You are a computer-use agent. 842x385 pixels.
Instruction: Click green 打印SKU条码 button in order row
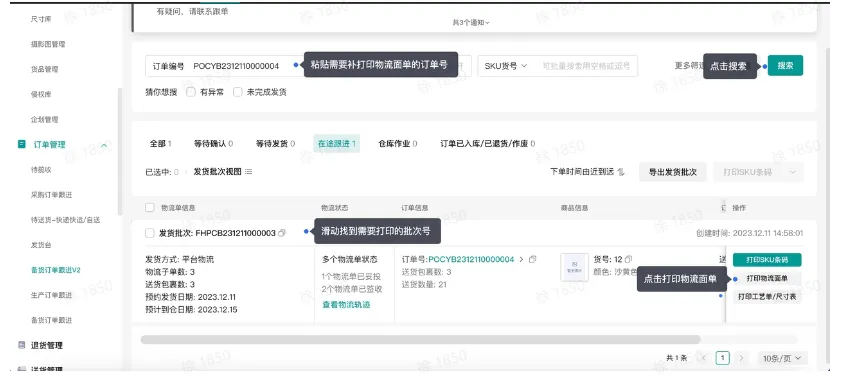point(767,260)
